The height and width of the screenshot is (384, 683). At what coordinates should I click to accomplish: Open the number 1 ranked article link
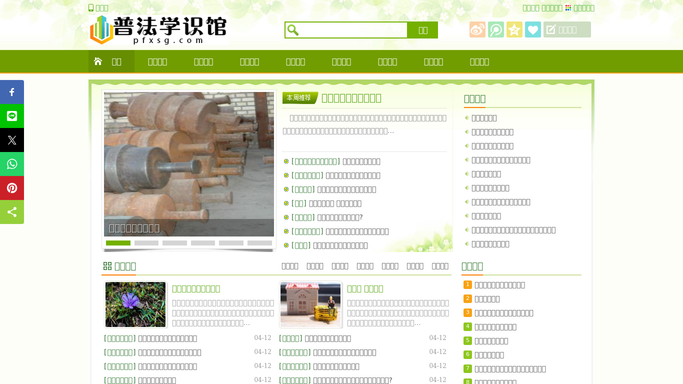click(x=500, y=285)
